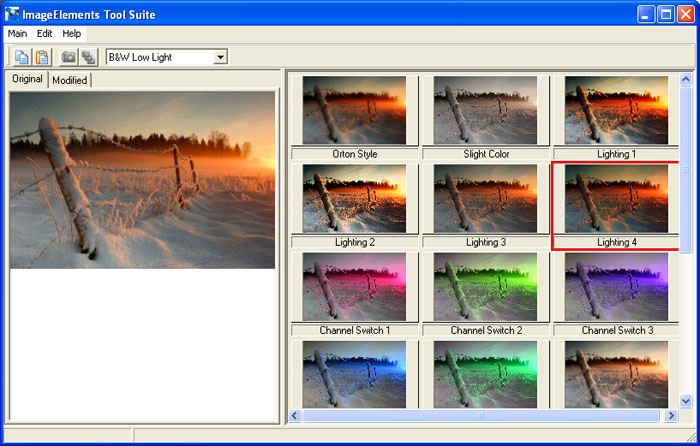This screenshot has width=700, height=446.
Task: Select the warm-toned thumbnail in the bottom row
Action: [x=617, y=374]
